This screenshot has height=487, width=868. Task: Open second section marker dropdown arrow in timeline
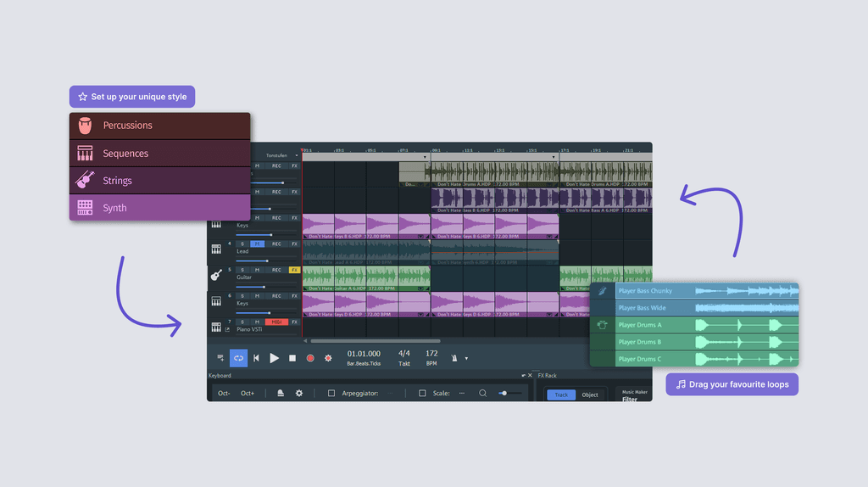(554, 157)
